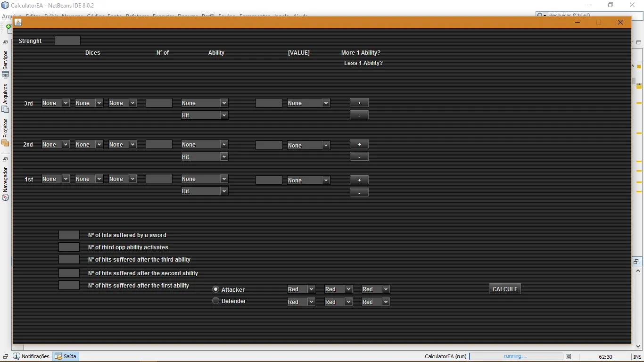Open the first Red dropdown in Attacker row
The image size is (644, 362).
coord(301,289)
